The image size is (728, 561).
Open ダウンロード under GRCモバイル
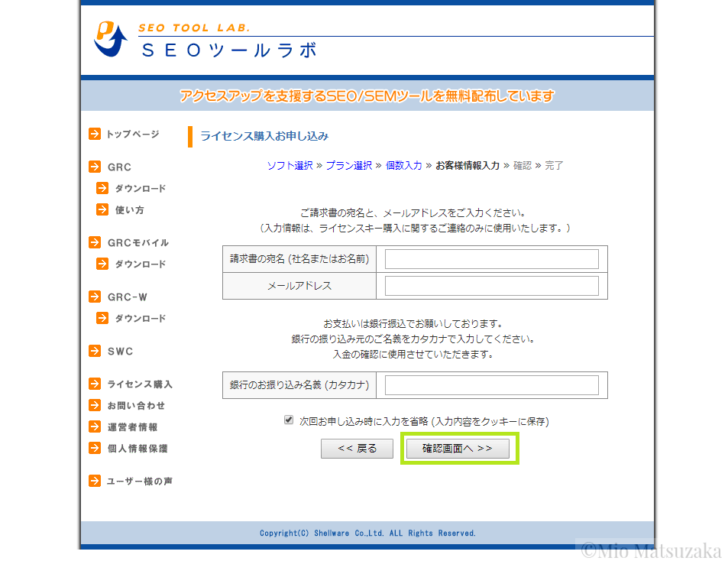coord(141,264)
